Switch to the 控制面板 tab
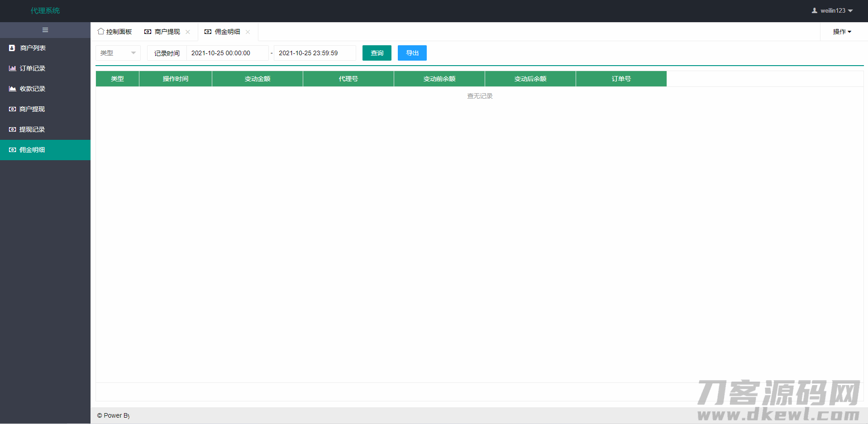 119,32
